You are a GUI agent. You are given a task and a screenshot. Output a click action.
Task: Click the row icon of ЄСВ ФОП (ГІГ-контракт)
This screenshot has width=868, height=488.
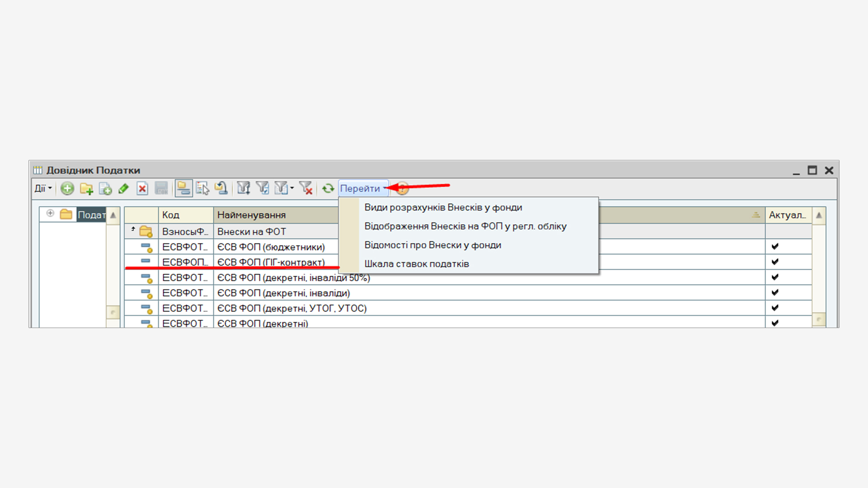click(x=146, y=261)
